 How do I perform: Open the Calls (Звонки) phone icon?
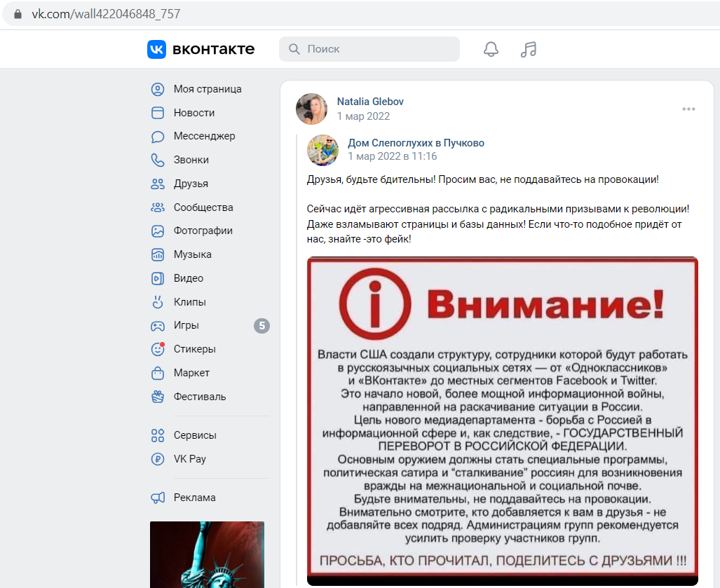158,160
